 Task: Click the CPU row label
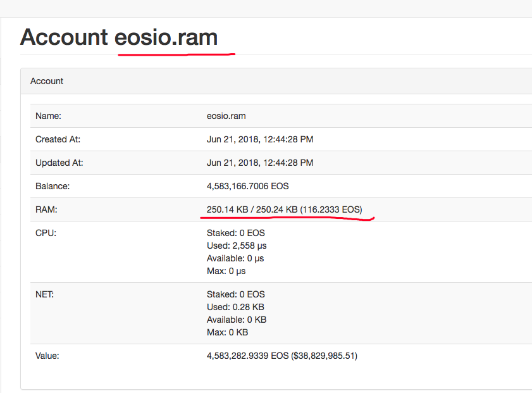(46, 233)
